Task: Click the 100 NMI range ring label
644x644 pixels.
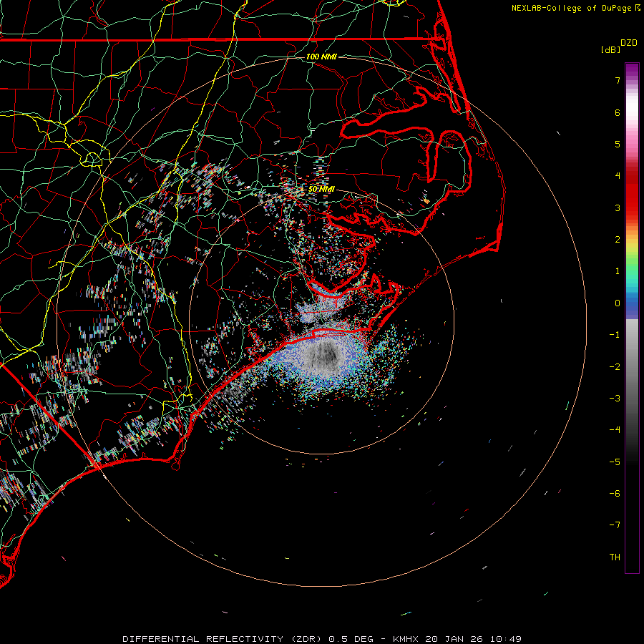Action: coord(321,57)
